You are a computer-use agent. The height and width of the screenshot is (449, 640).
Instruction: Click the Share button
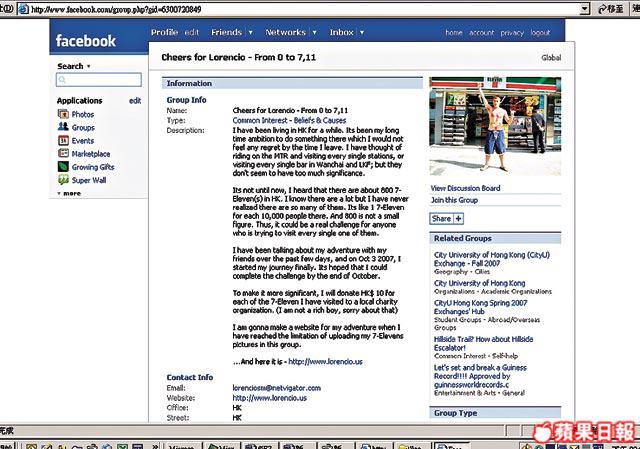[447, 219]
